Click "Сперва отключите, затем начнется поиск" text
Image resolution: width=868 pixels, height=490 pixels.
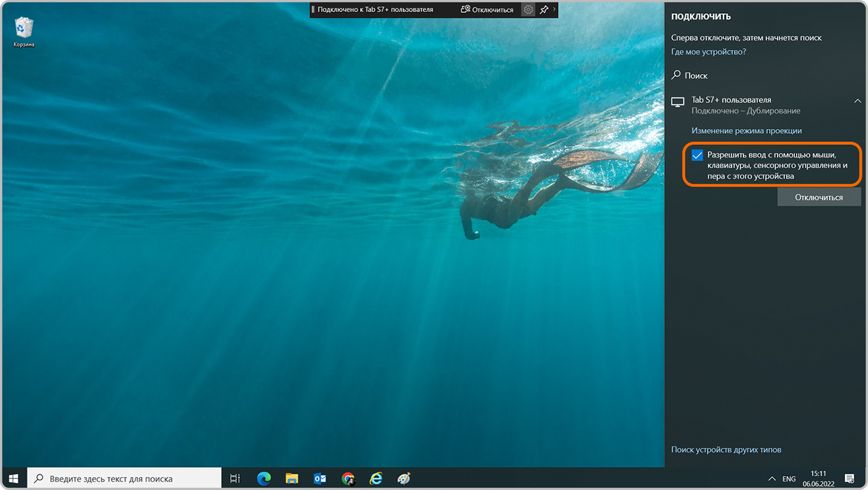(x=746, y=38)
